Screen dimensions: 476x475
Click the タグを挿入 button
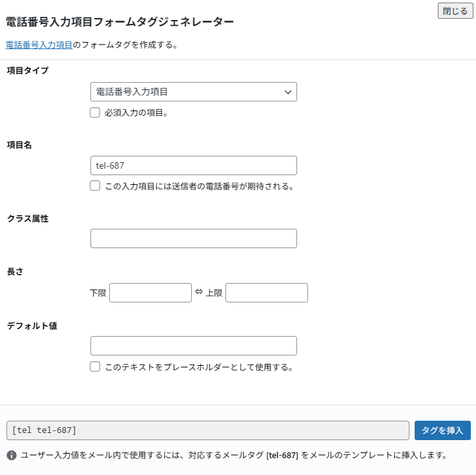click(442, 430)
